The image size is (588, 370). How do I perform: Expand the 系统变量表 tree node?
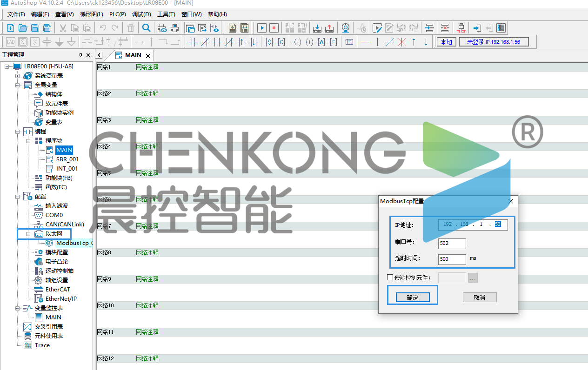(17, 76)
